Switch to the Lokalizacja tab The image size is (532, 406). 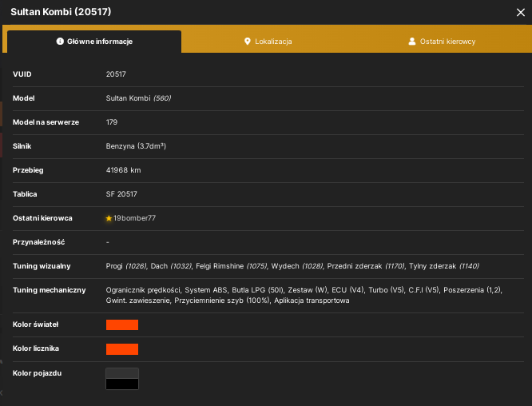pos(268,42)
